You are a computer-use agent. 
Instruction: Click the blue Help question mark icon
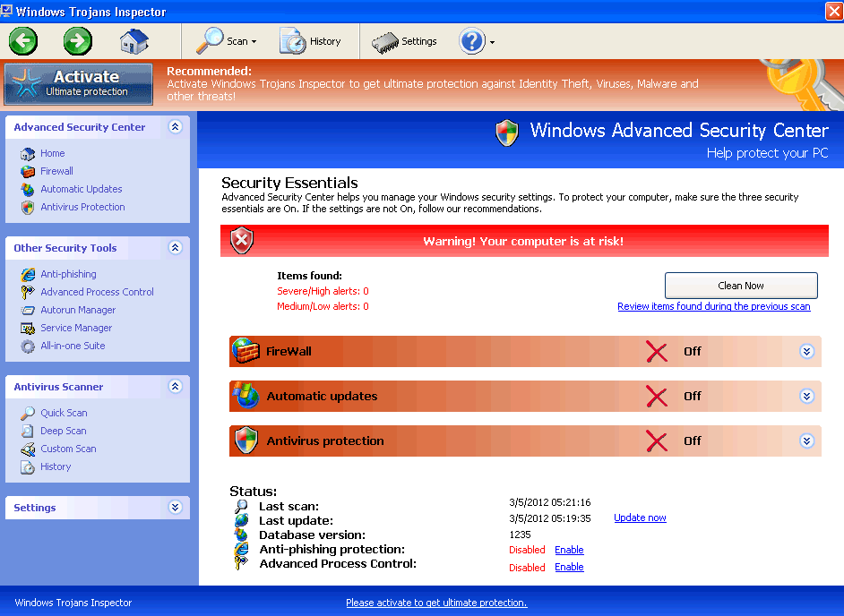point(471,41)
